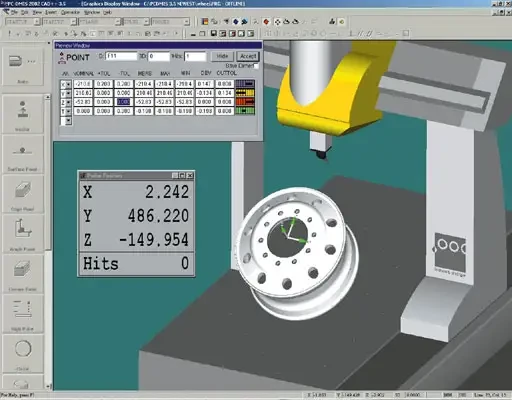Viewport: 512px width, 400px height.
Task: Open the Insert menu
Action: [51, 12]
